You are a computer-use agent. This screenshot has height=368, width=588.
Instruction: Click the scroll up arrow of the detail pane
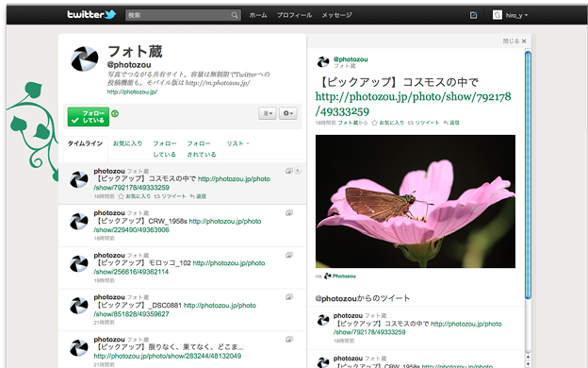528,357
